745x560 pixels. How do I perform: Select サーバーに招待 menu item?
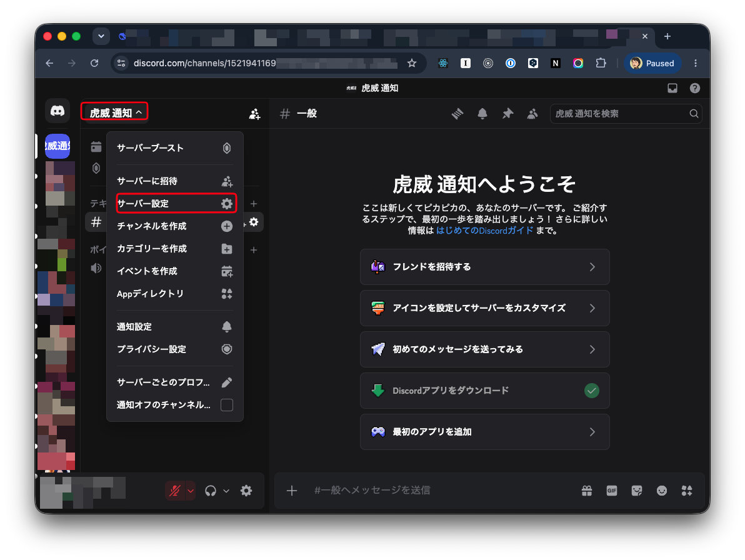(175, 181)
